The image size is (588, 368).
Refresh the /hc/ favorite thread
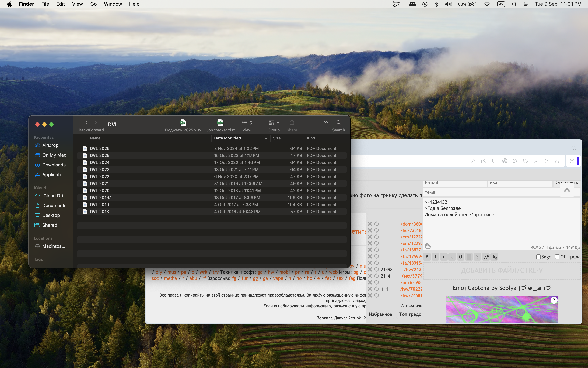377,230
